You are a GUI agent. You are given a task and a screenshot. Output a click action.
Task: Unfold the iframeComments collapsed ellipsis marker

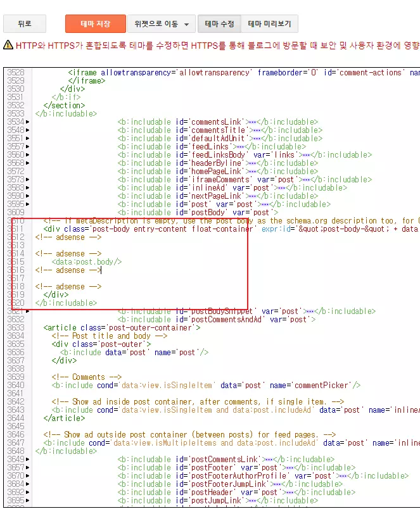click(x=306, y=180)
